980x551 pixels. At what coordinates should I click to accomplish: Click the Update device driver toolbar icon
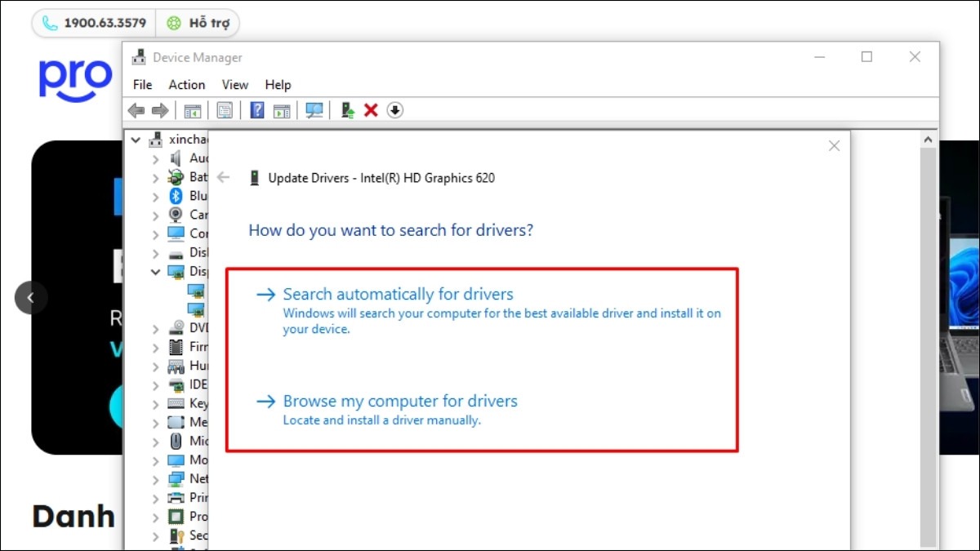tap(348, 110)
